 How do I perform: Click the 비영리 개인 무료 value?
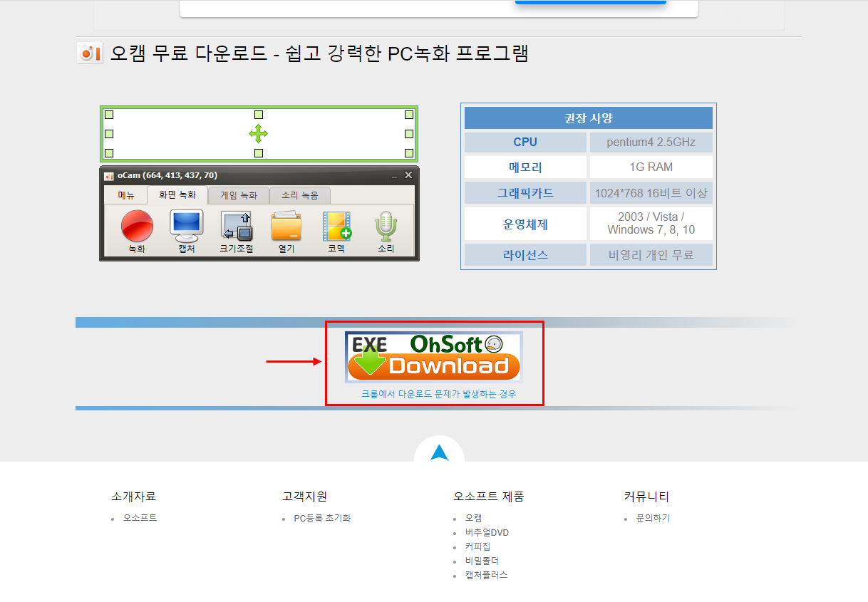[651, 254]
